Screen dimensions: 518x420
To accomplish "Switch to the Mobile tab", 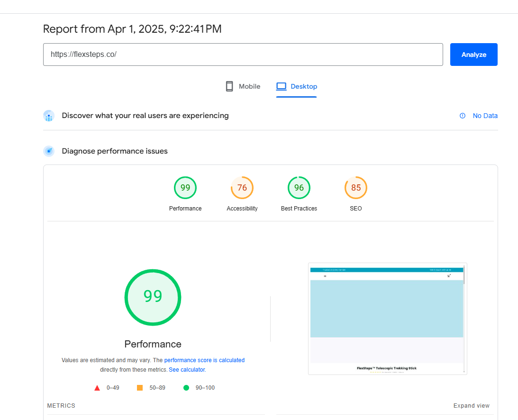I will pyautogui.click(x=243, y=87).
